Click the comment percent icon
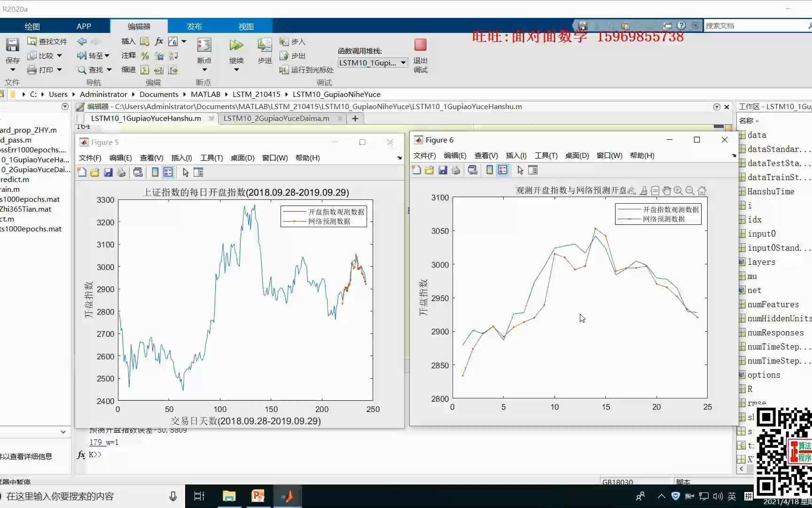This screenshot has height=508, width=812. pos(145,56)
